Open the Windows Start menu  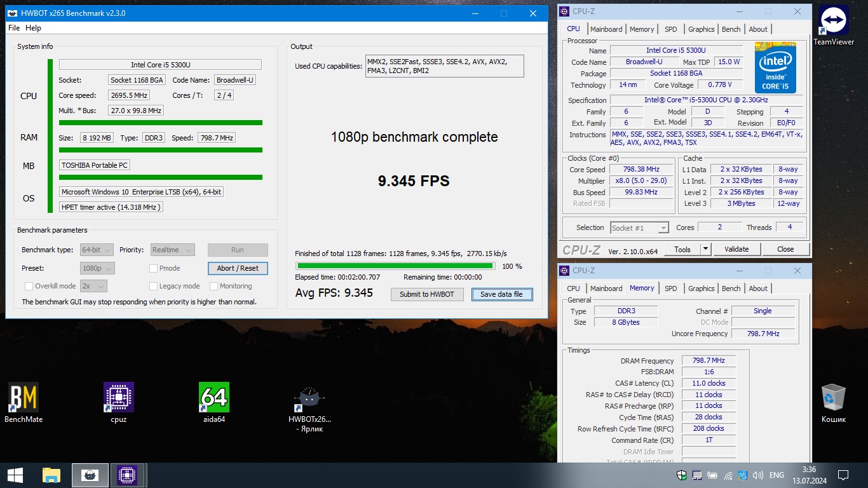(15, 475)
